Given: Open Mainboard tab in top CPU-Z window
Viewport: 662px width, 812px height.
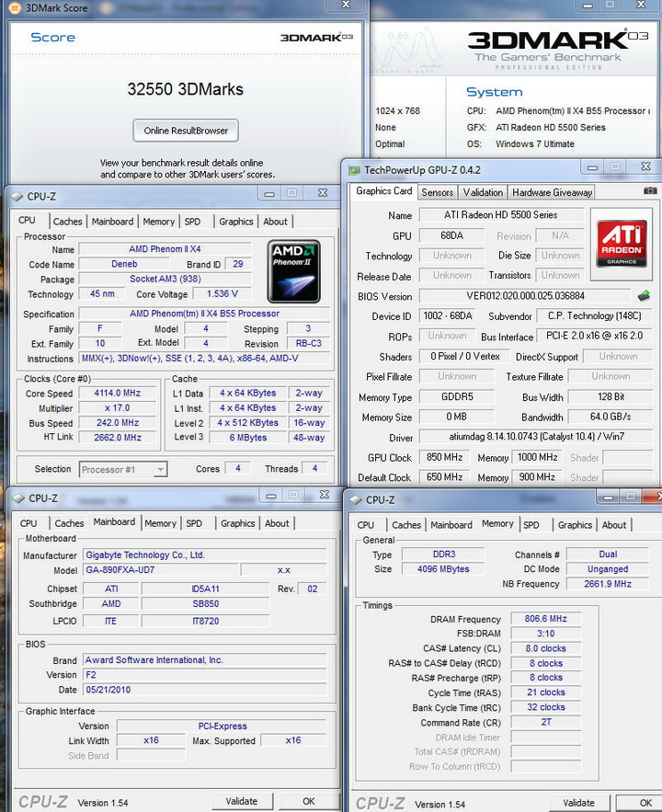Looking at the screenshot, I should [112, 222].
